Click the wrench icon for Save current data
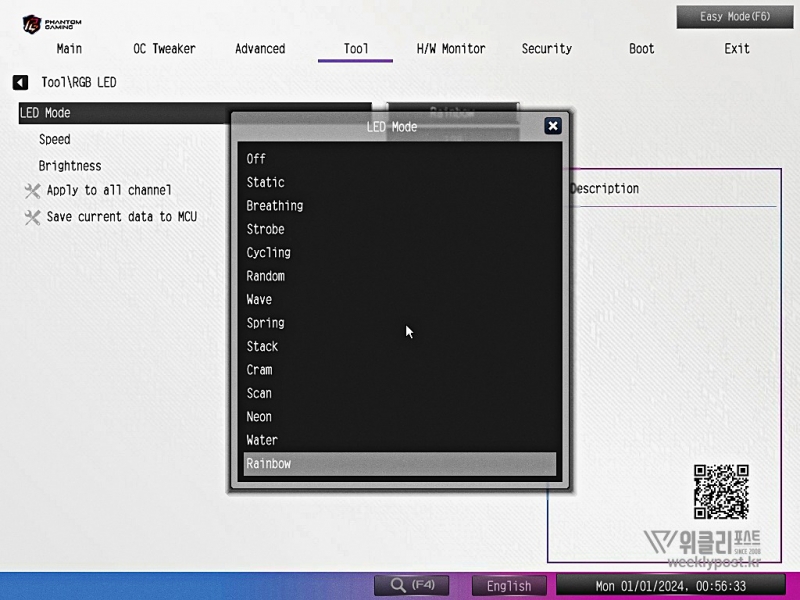The height and width of the screenshot is (600, 800). point(32,217)
